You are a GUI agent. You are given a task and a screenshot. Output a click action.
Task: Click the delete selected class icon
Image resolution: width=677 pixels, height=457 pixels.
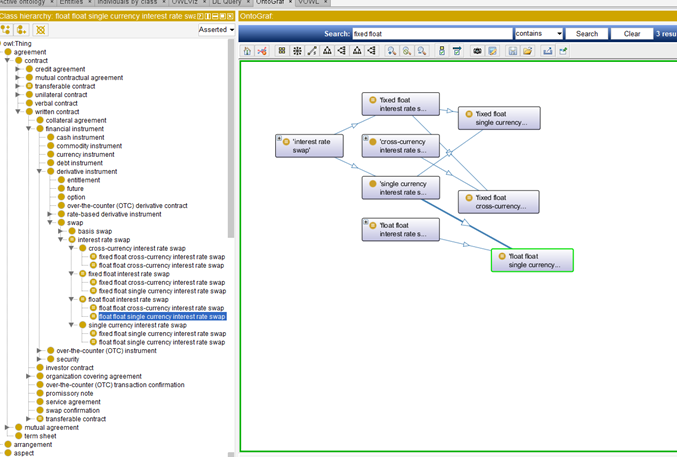(41, 30)
